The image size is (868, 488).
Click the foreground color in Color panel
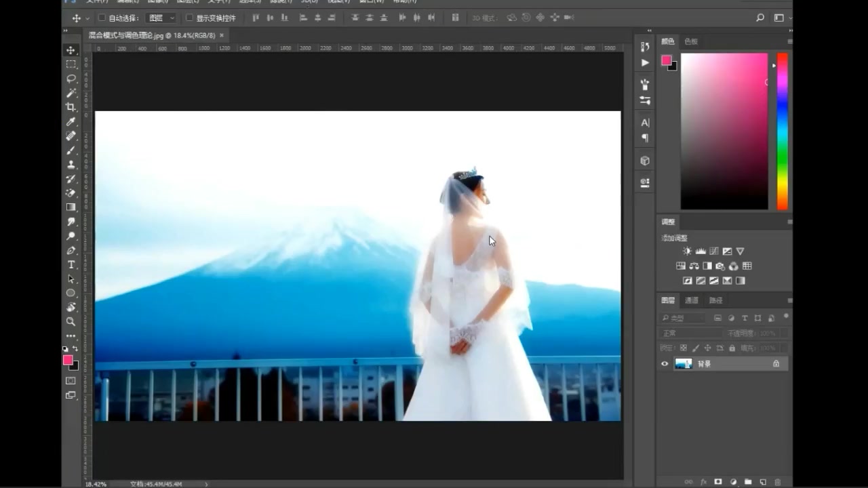pyautogui.click(x=667, y=60)
